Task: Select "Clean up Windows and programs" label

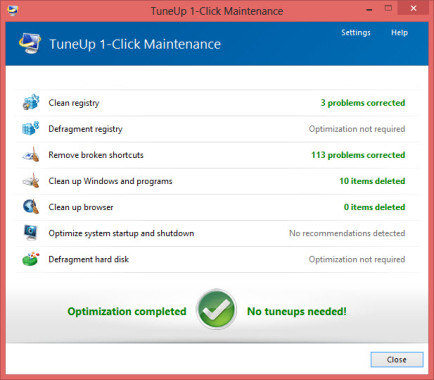Action: pyautogui.click(x=110, y=181)
